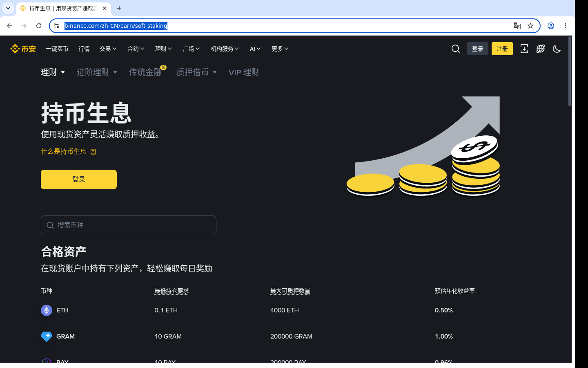Open the 传统金融 tab
The width and height of the screenshot is (588, 368).
pyautogui.click(x=145, y=72)
